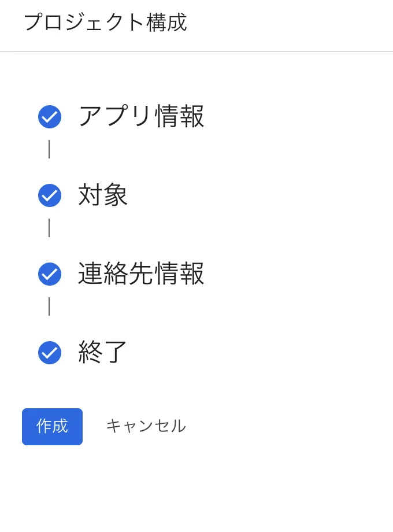
Task: Click the connector line between アプリ情報 and 対象
Action: [49, 149]
